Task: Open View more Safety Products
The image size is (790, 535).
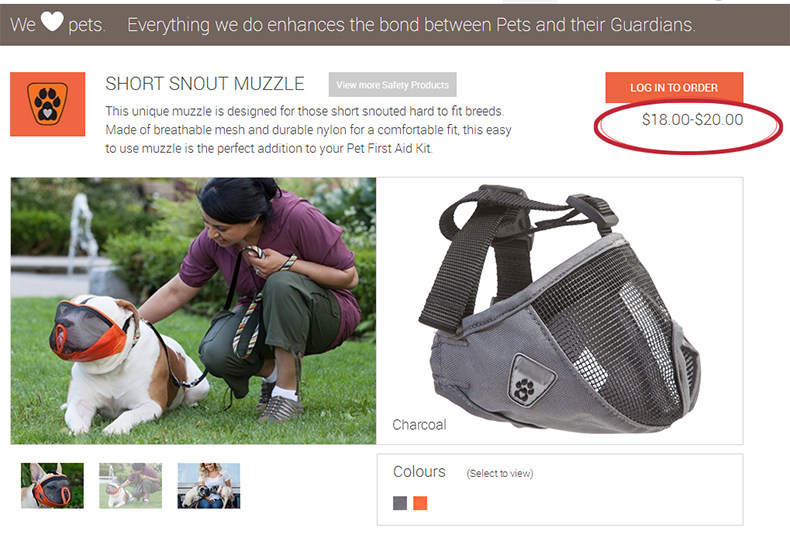Action: pos(392,85)
